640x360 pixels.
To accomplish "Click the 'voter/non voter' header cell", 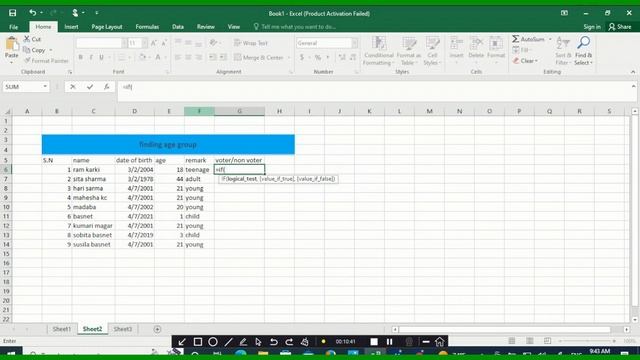I will point(239,160).
